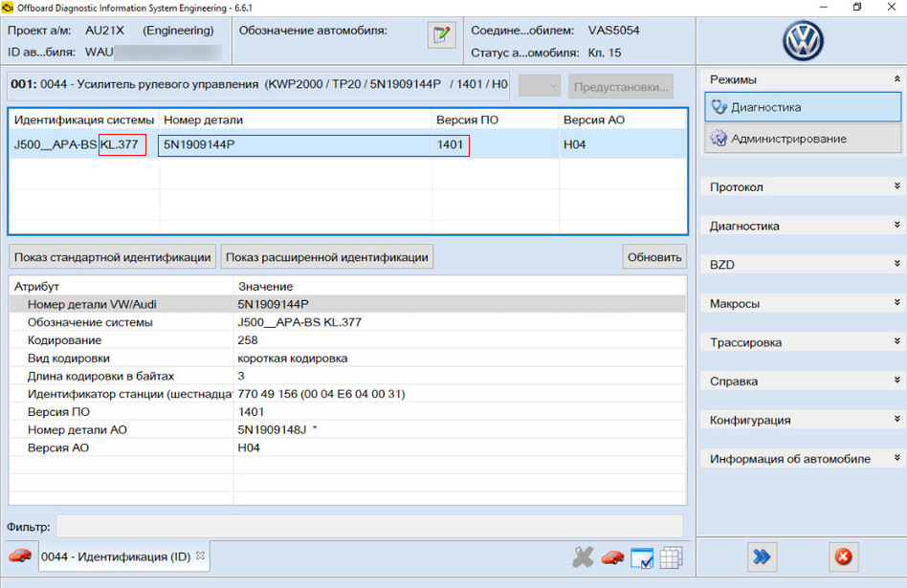Image resolution: width=907 pixels, height=588 pixels.
Task: Select the J500__APA-BS KL.377 table cell
Action: [84, 144]
